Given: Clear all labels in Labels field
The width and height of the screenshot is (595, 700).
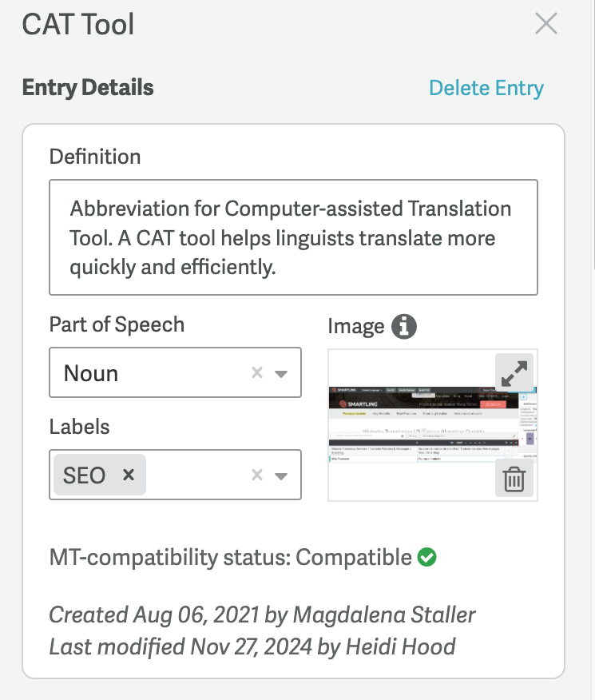Looking at the screenshot, I should (257, 475).
